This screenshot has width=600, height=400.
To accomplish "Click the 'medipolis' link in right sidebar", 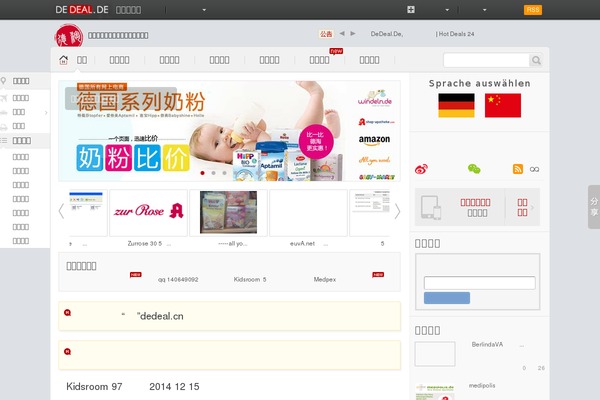I will click(482, 385).
